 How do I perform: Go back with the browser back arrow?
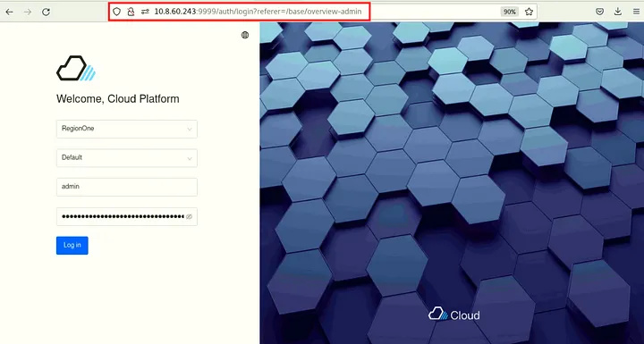pos(9,12)
